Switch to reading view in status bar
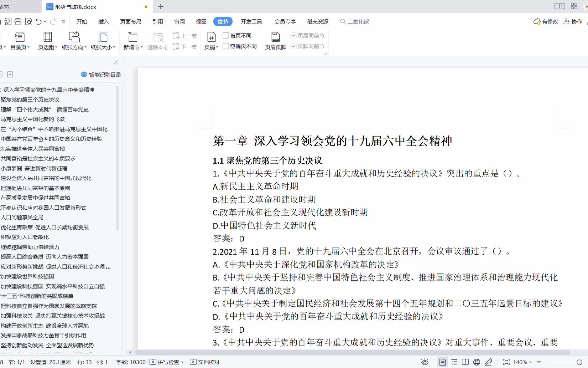 pyautogui.click(x=465, y=362)
